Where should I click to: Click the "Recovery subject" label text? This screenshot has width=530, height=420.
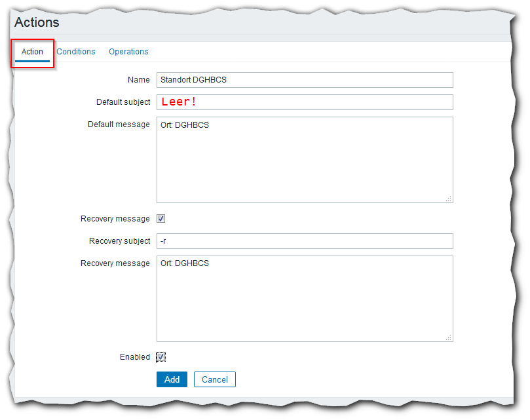[x=119, y=241]
